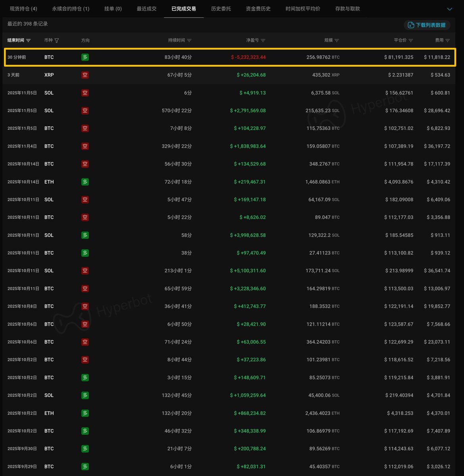Open the 币种 filter funnel icon
This screenshot has height=476, width=464.
[57, 40]
